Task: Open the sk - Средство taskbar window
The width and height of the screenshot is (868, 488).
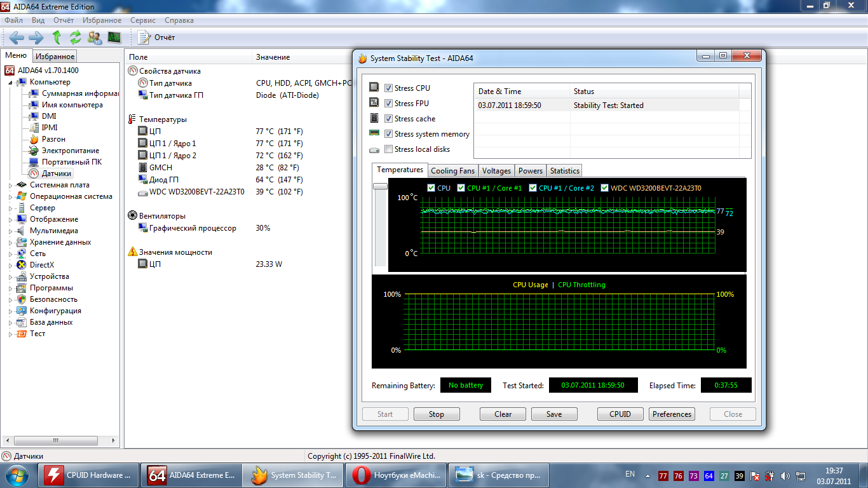Action: 499,475
